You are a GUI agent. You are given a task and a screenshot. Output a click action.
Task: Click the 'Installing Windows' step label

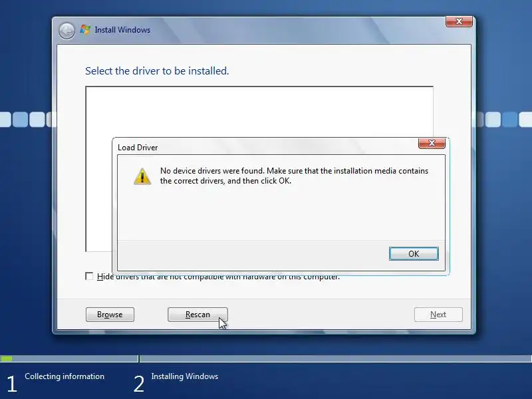[x=185, y=376]
